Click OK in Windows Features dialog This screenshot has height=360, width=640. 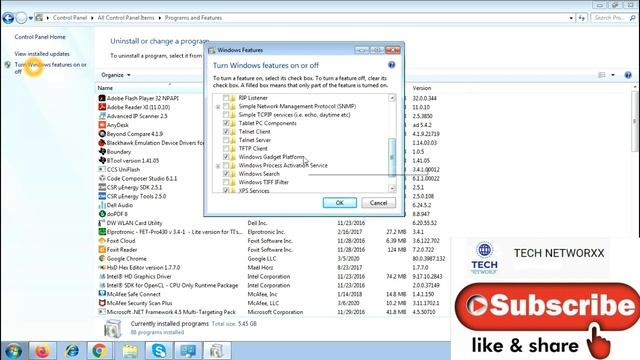pos(340,203)
